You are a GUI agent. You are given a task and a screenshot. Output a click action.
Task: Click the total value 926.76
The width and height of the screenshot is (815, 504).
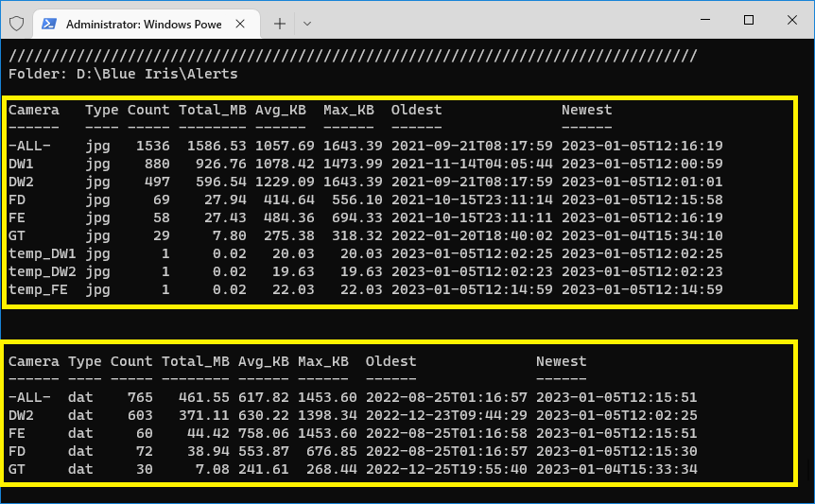pyautogui.click(x=221, y=165)
